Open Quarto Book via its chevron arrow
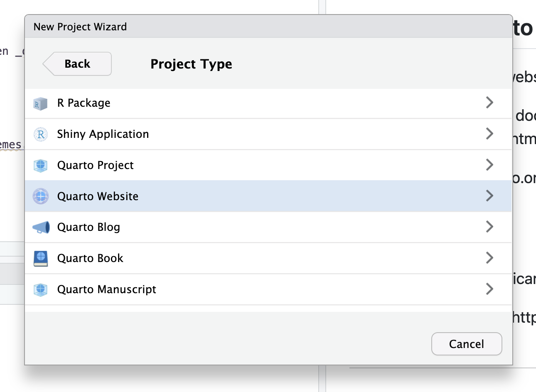 point(489,258)
